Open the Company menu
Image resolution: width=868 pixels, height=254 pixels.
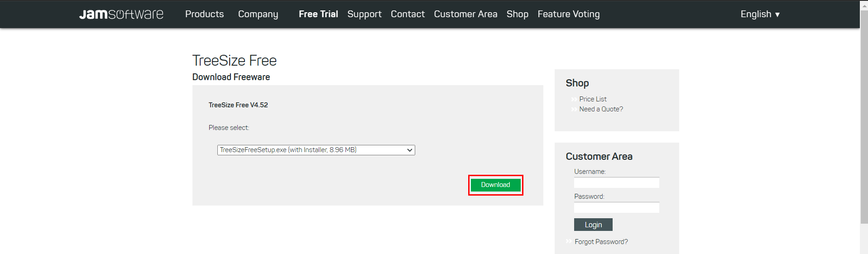pos(258,14)
